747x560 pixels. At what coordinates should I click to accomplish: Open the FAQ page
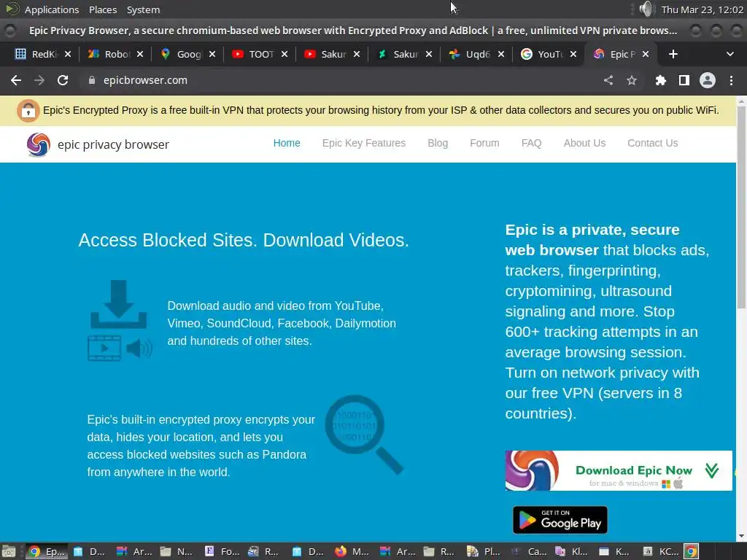tap(531, 144)
